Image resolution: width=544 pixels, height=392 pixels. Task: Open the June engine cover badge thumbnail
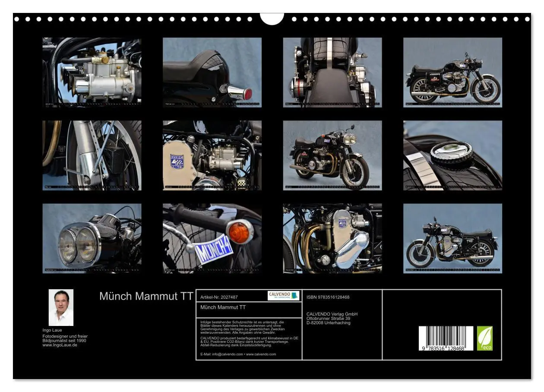point(212,155)
